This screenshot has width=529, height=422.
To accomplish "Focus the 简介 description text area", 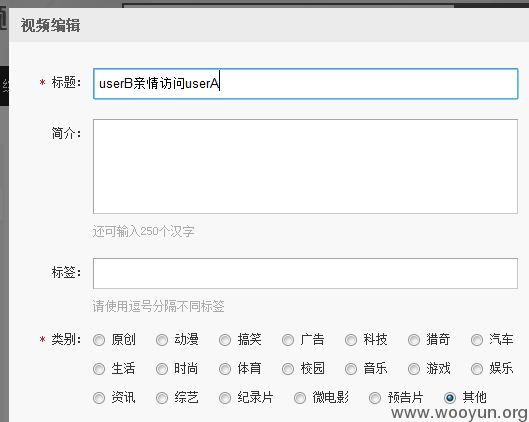I will [x=305, y=166].
